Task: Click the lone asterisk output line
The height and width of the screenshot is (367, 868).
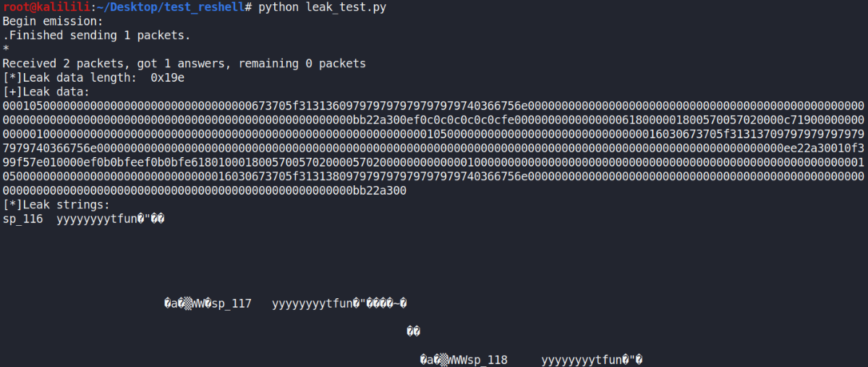Action: (x=6, y=49)
